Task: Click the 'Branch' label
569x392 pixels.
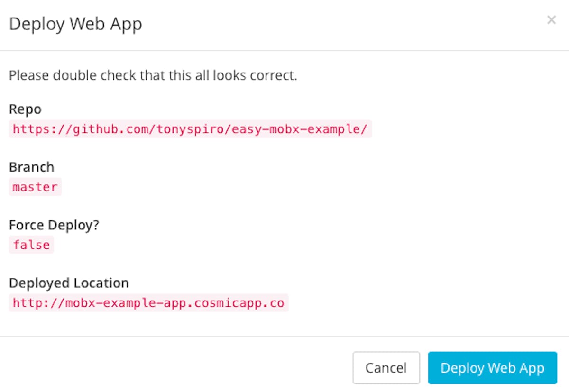Action: click(32, 167)
